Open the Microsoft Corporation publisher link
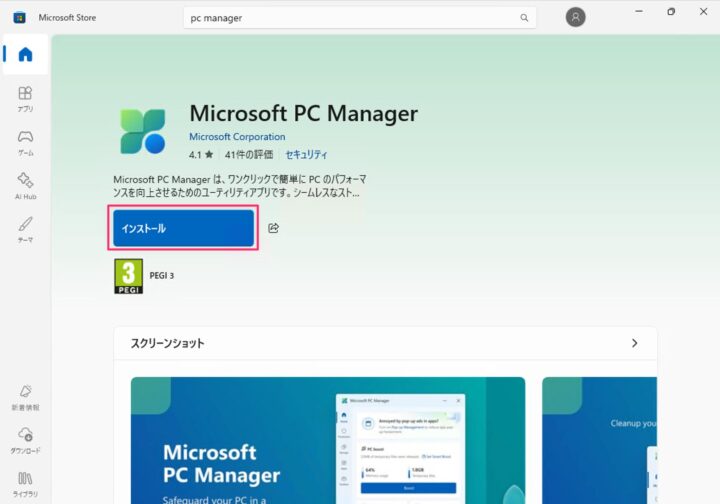Screen dimensions: 720x504 click(x=237, y=137)
